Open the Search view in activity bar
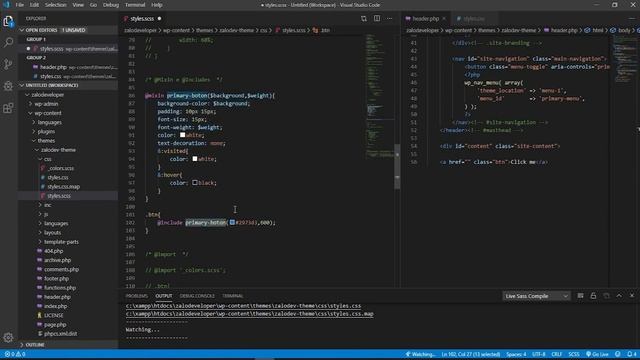 pos(8,42)
